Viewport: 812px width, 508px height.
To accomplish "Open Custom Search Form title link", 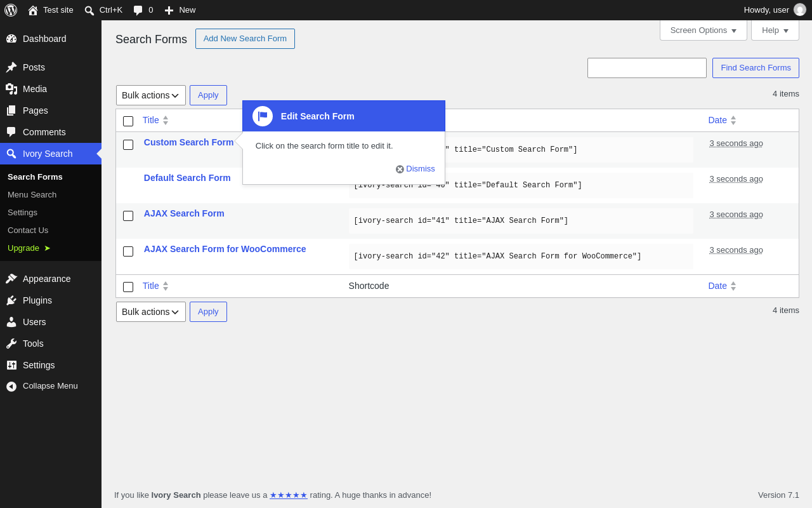I will (x=189, y=142).
